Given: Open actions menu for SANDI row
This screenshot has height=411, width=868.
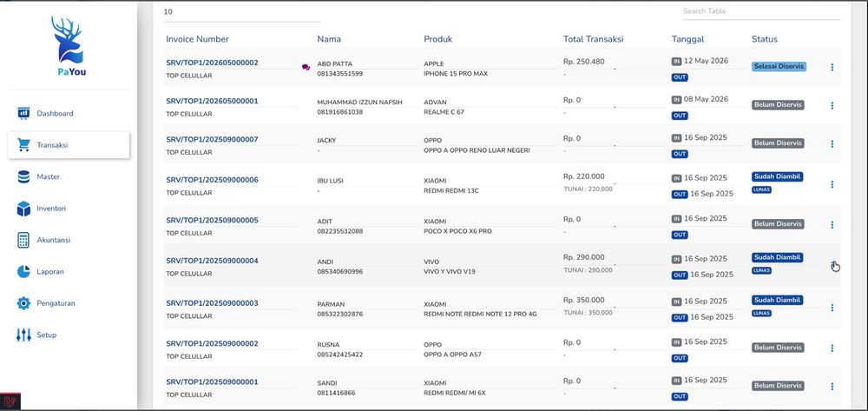Looking at the screenshot, I should pyautogui.click(x=832, y=387).
